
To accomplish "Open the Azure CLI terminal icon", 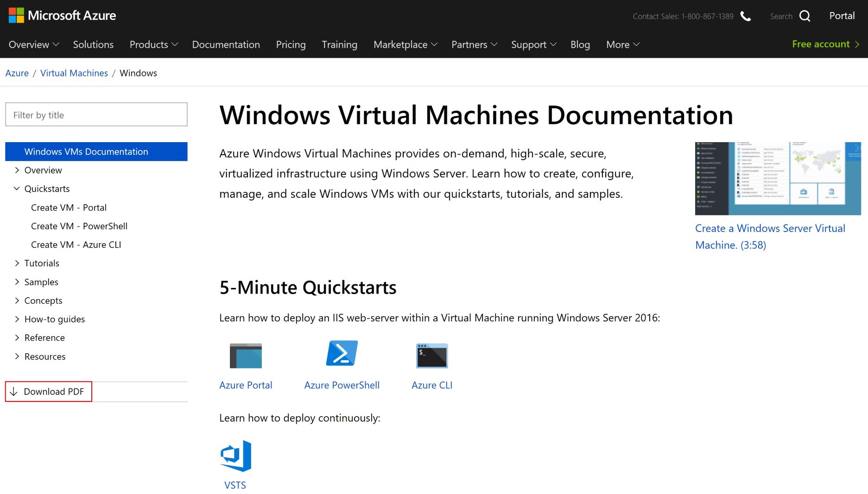I will 432,356.
